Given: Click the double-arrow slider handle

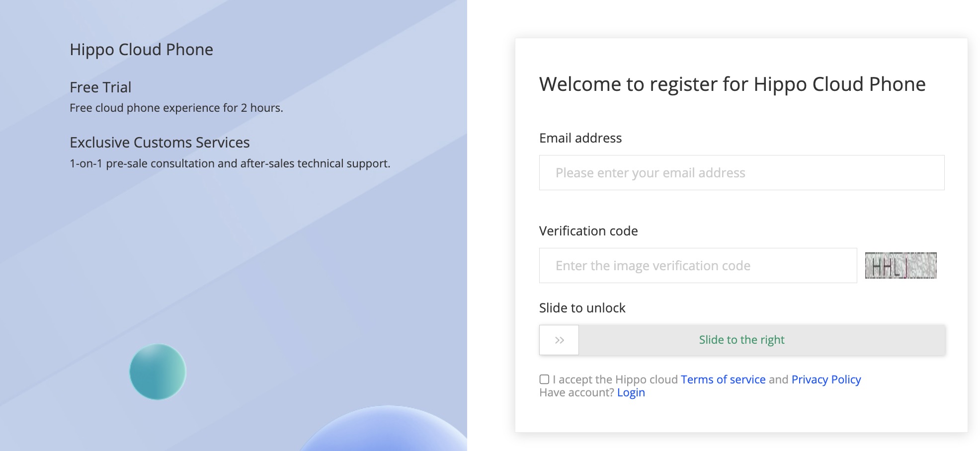Looking at the screenshot, I should 559,340.
